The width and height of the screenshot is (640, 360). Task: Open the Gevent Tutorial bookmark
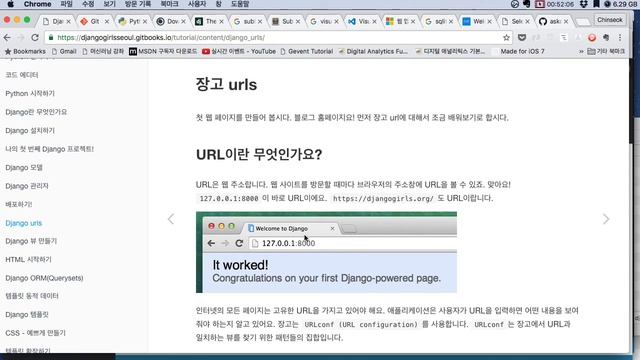coord(307,51)
